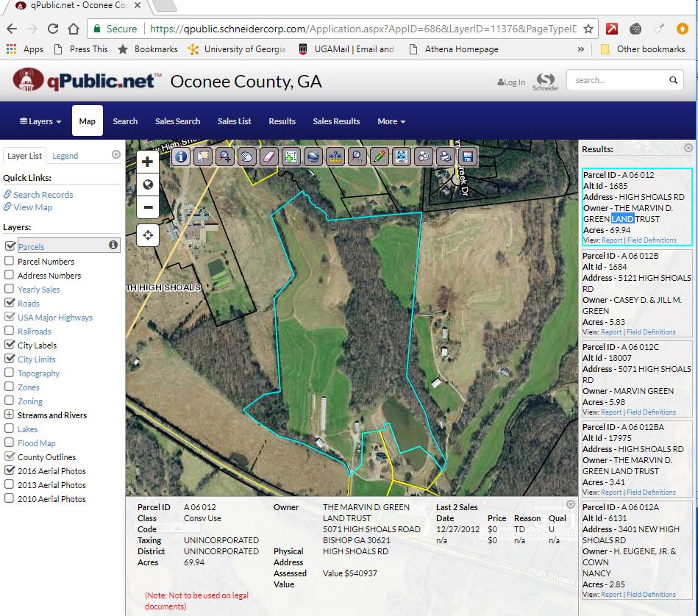Show hidden bookmarks with the chevron
698x616 pixels.
click(x=581, y=49)
